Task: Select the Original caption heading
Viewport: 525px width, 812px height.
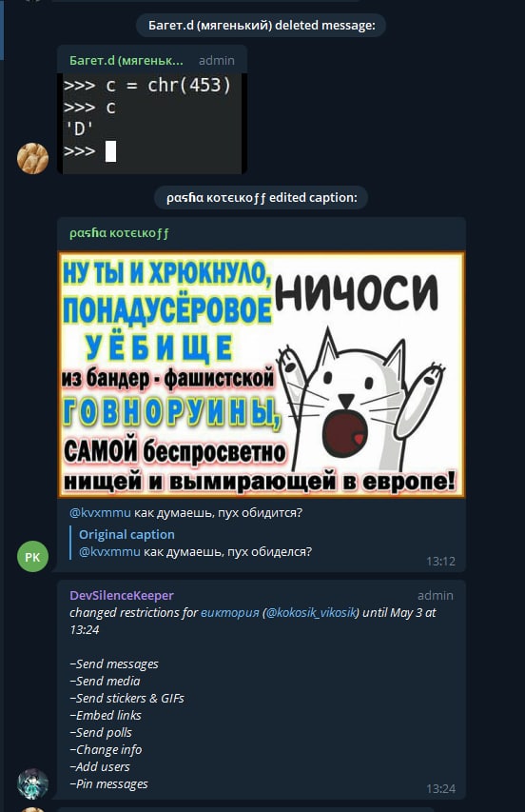Action: [x=126, y=534]
